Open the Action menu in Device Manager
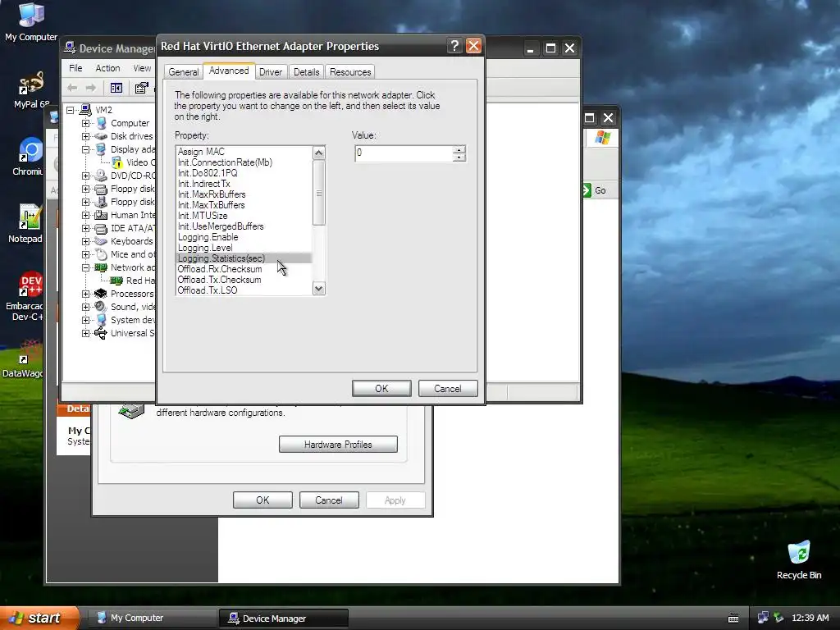Image resolution: width=840 pixels, height=630 pixels. (x=107, y=68)
